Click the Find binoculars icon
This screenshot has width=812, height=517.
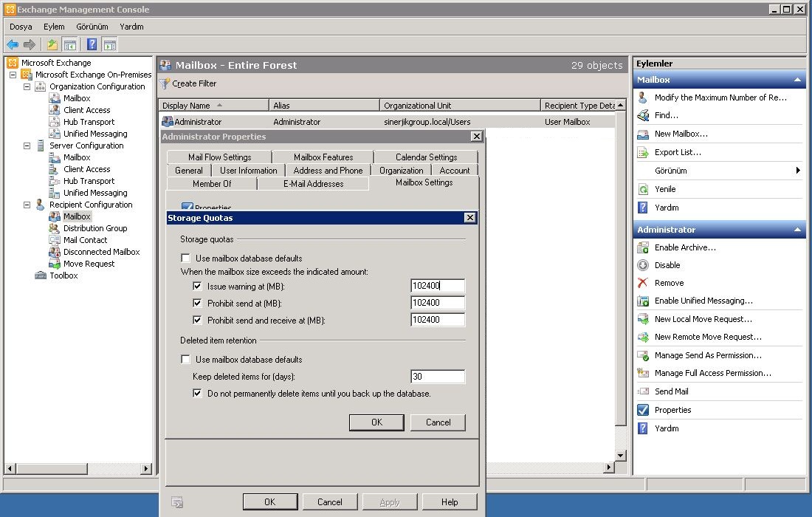[x=643, y=115]
